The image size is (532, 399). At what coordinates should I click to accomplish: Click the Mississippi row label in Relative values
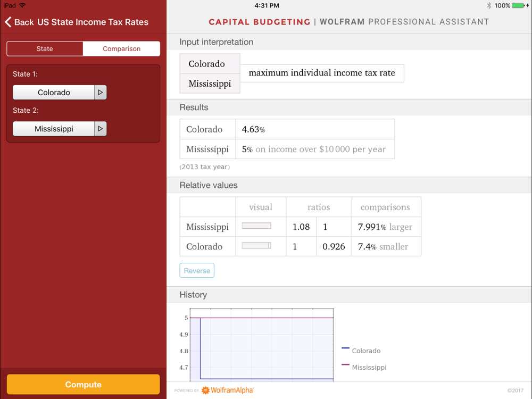click(207, 227)
